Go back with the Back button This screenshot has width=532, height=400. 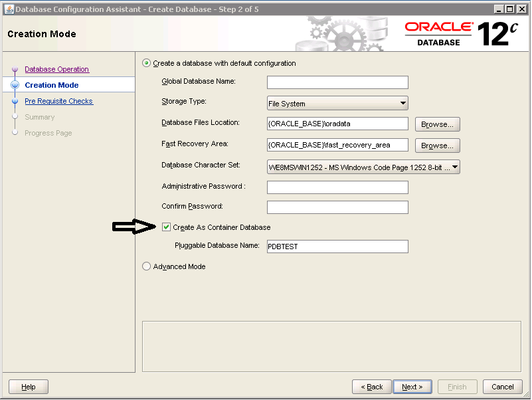[x=371, y=387]
